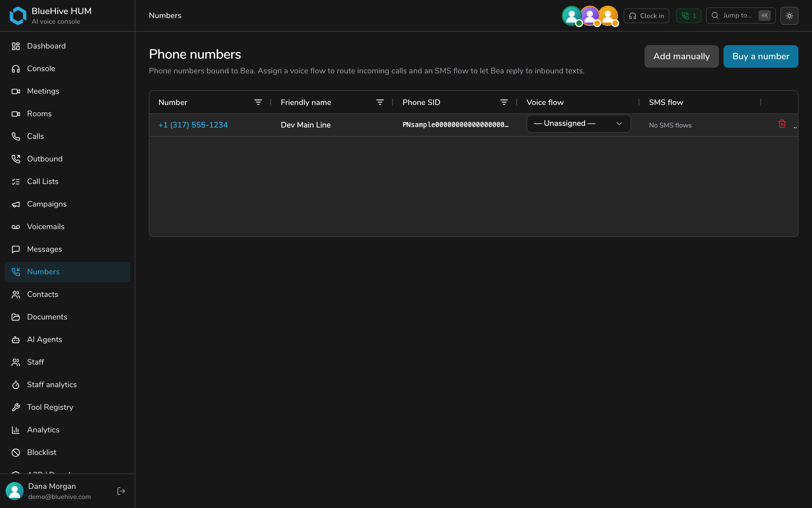Click the Add manually button
Image resolution: width=812 pixels, height=508 pixels.
[x=681, y=56]
